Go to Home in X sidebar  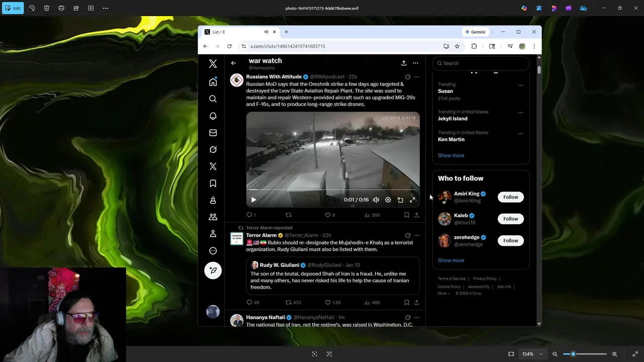click(x=213, y=82)
